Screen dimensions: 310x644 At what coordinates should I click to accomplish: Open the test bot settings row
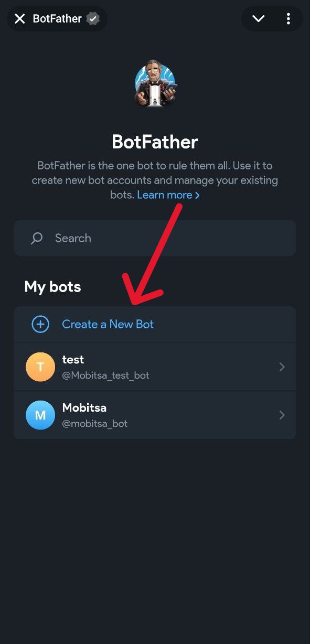pyautogui.click(x=155, y=367)
